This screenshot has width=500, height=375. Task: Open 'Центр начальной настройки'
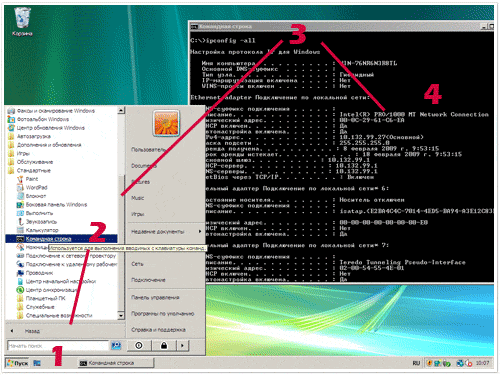[x=56, y=282]
